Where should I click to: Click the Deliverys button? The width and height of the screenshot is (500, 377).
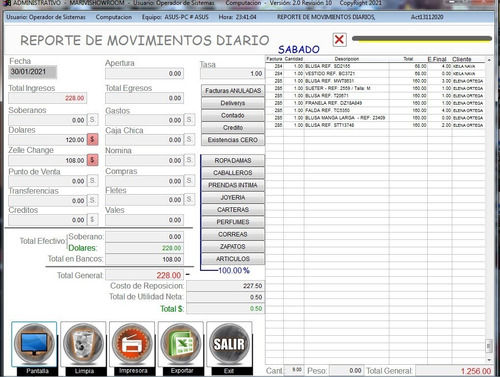click(233, 103)
